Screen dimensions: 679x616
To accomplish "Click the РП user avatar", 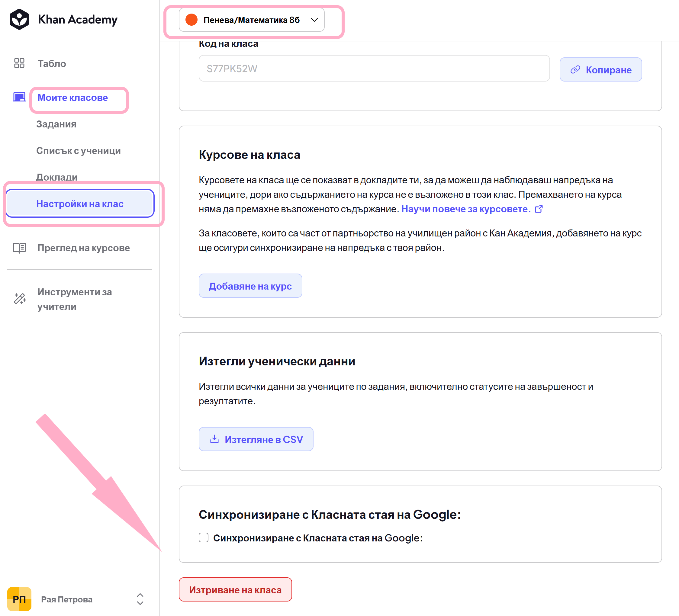I will (x=19, y=599).
